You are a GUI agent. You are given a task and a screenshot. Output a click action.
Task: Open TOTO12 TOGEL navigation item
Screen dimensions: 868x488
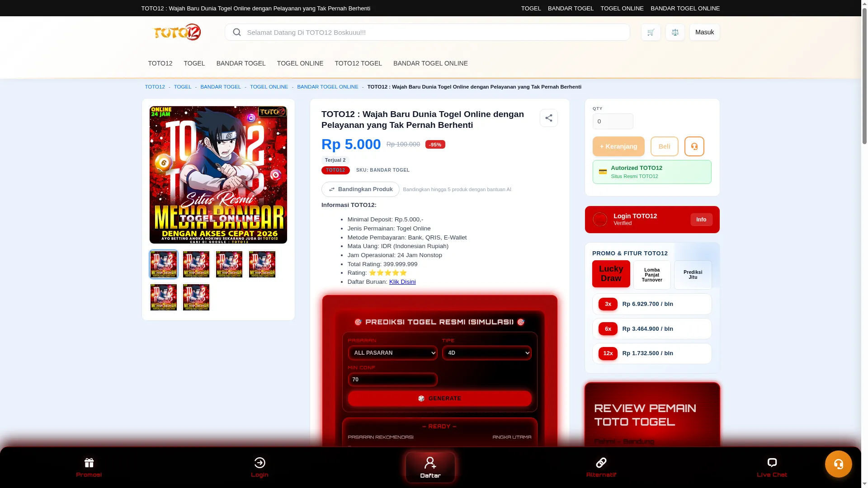point(358,63)
